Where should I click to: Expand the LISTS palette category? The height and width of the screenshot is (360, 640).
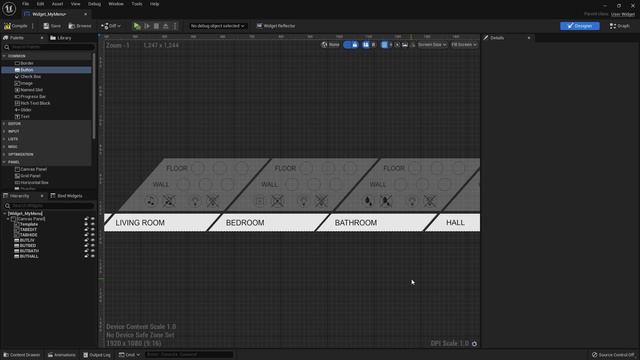point(4,139)
